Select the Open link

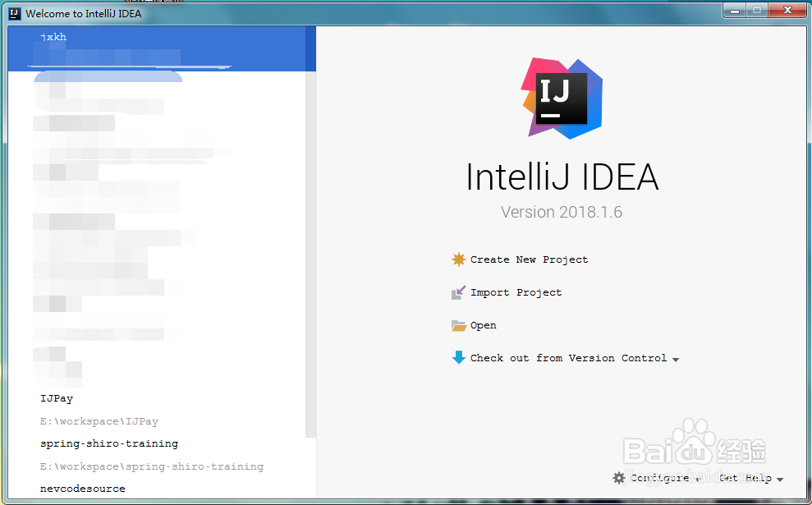483,325
